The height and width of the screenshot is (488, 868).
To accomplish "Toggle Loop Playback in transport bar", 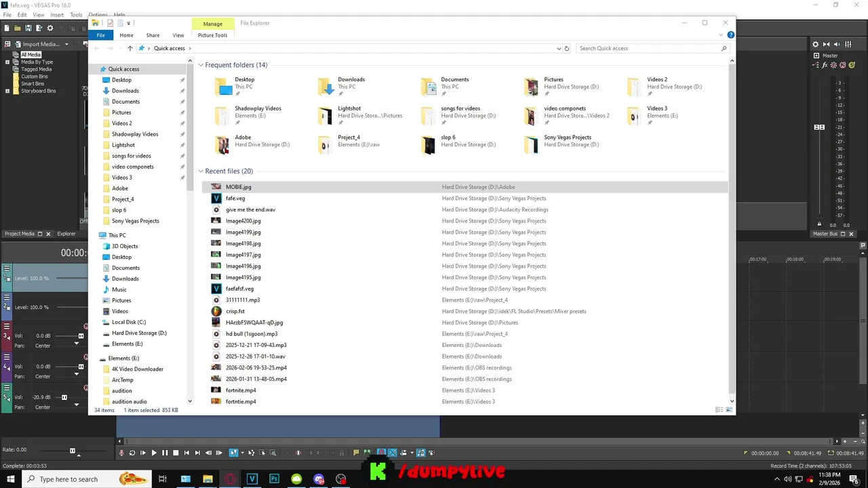I will pos(132,453).
